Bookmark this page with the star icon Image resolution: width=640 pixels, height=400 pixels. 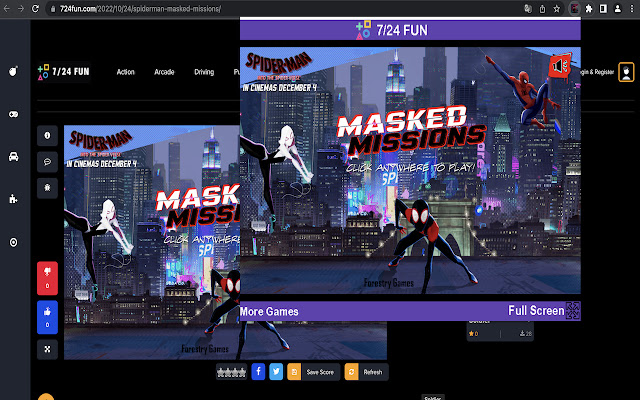point(557,9)
